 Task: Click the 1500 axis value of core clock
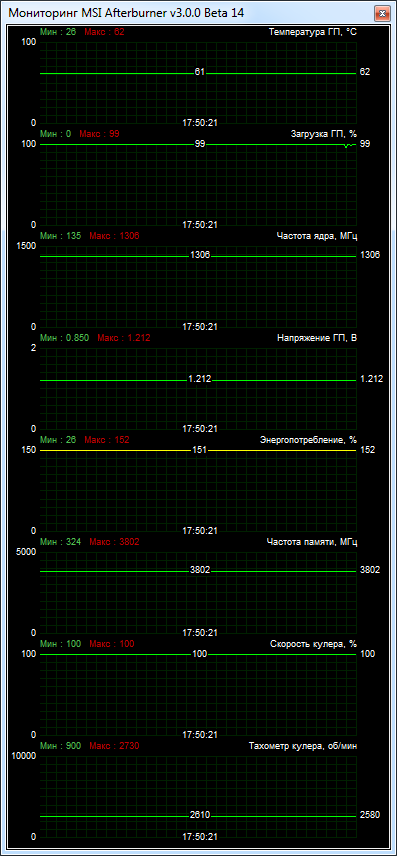27,246
